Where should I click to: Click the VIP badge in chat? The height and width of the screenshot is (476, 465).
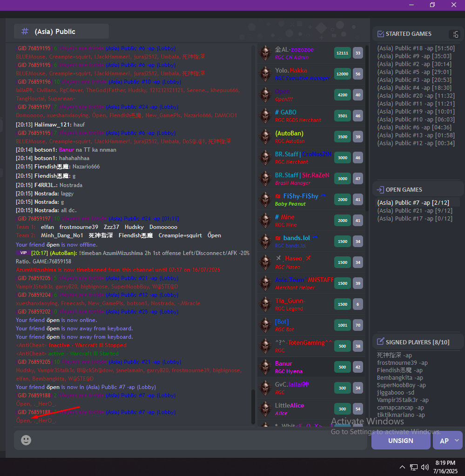(22, 253)
